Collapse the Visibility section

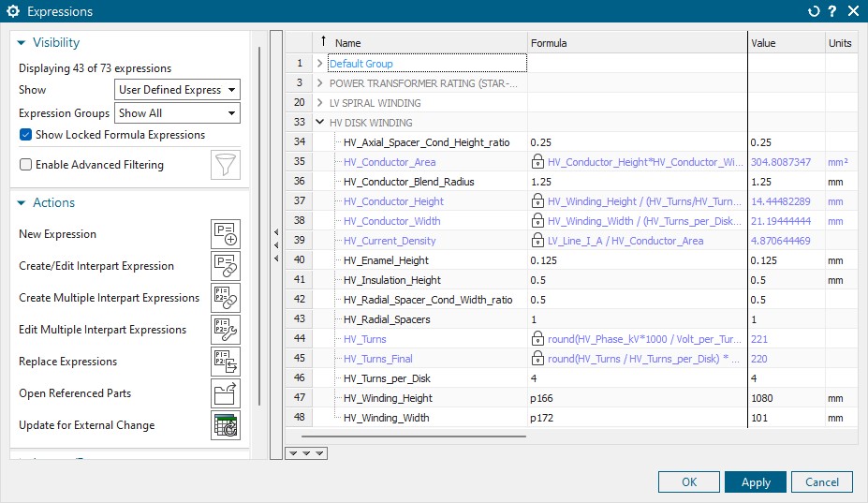[22, 43]
